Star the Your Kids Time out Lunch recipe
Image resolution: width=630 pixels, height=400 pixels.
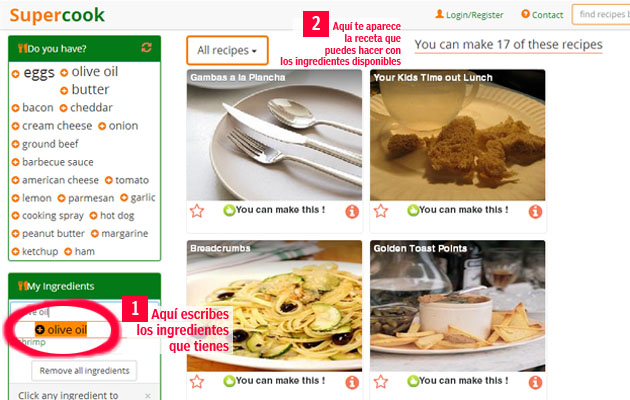click(380, 211)
